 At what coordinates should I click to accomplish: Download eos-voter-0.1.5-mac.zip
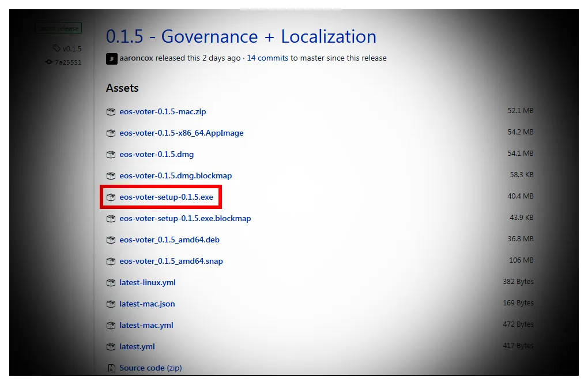coord(163,111)
